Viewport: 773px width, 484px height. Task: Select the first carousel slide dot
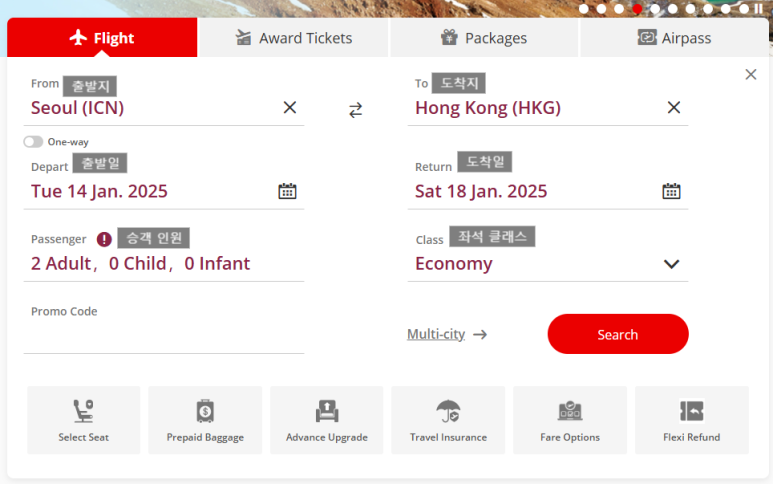584,9
